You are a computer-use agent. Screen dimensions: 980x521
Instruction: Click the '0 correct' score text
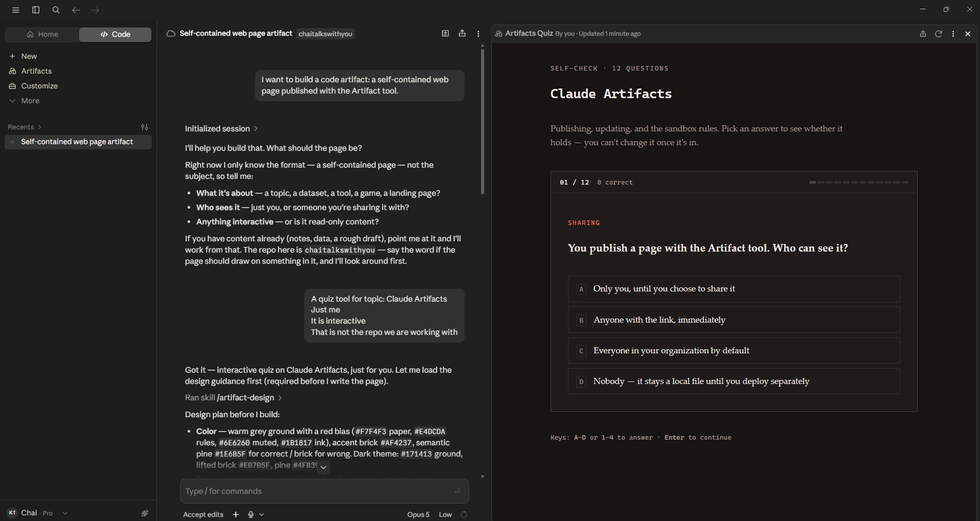[x=614, y=183]
